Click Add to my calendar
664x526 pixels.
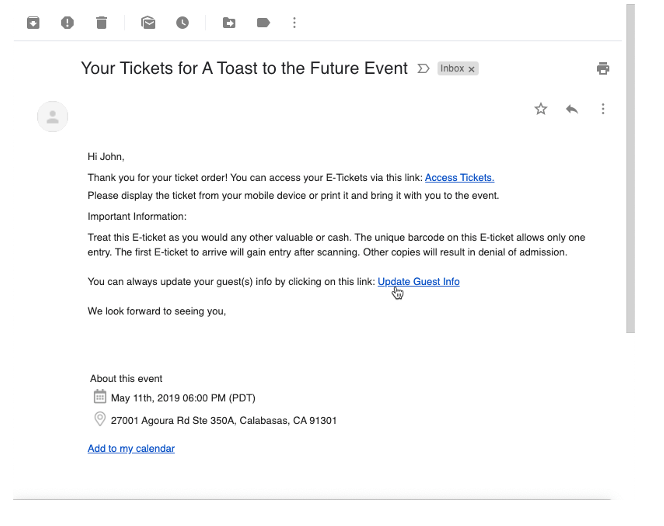click(x=131, y=449)
